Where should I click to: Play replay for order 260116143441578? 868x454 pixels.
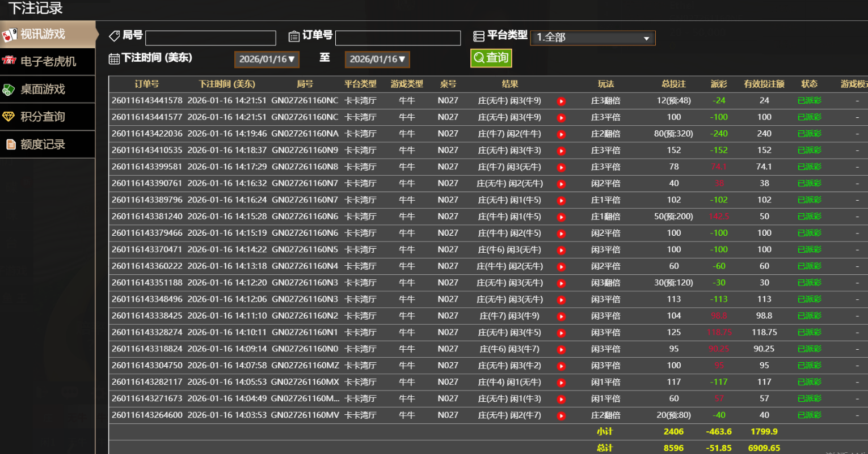[561, 101]
